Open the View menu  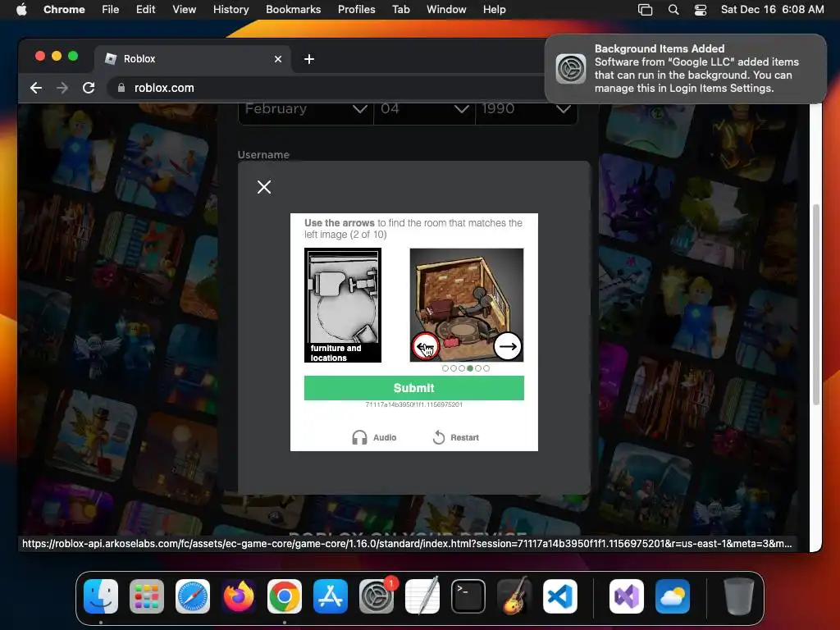click(x=184, y=10)
